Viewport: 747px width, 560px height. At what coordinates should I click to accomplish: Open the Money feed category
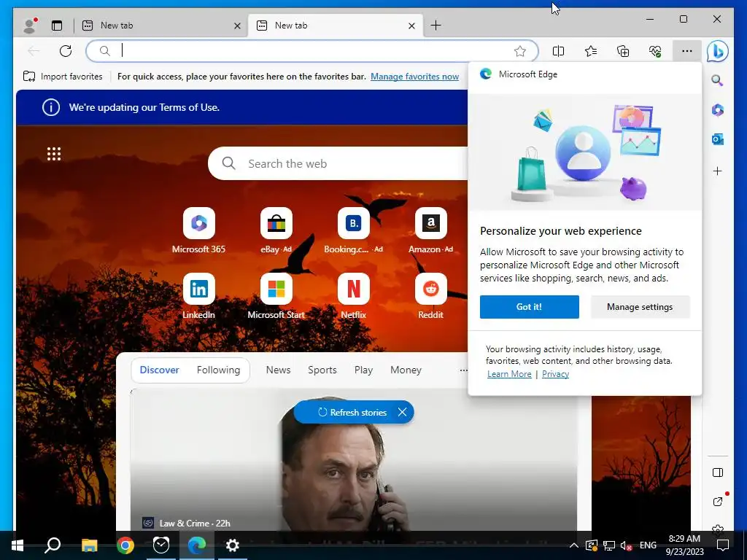(406, 370)
